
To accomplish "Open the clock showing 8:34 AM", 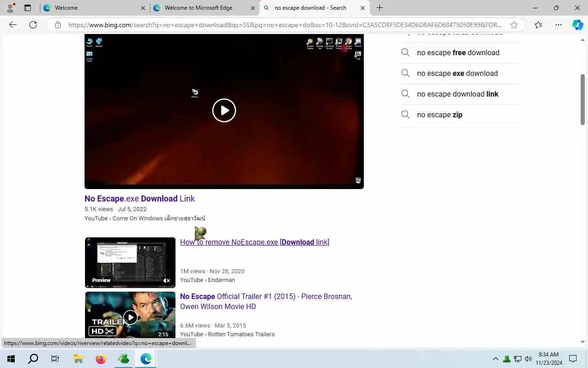I will click(x=548, y=359).
